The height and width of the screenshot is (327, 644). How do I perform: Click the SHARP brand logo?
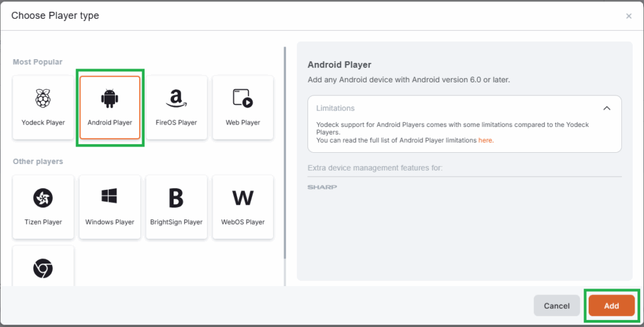322,187
